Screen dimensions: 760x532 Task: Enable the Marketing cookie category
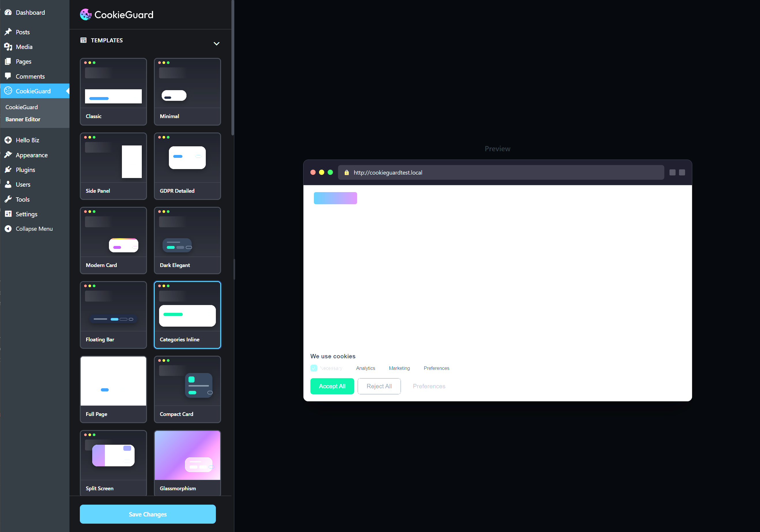(x=399, y=368)
